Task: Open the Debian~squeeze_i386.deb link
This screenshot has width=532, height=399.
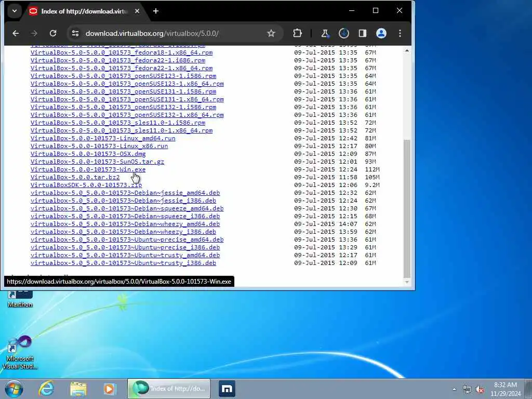Action: pyautogui.click(x=125, y=216)
